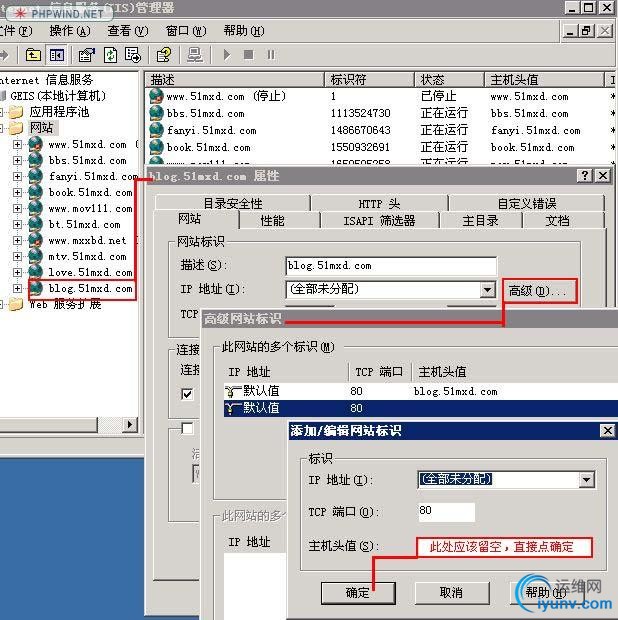Open IP 地址 dropdown in add/edit identity dialog
This screenshot has width=618, height=620.
point(586,480)
